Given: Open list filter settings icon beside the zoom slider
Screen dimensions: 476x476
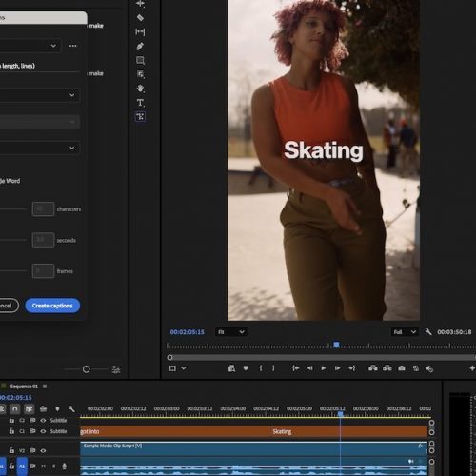Looking at the screenshot, I should (116, 369).
